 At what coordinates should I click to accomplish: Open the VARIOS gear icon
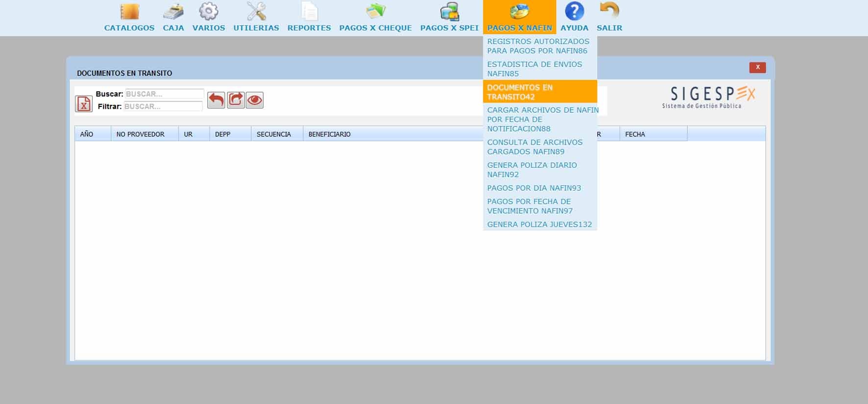(x=209, y=11)
